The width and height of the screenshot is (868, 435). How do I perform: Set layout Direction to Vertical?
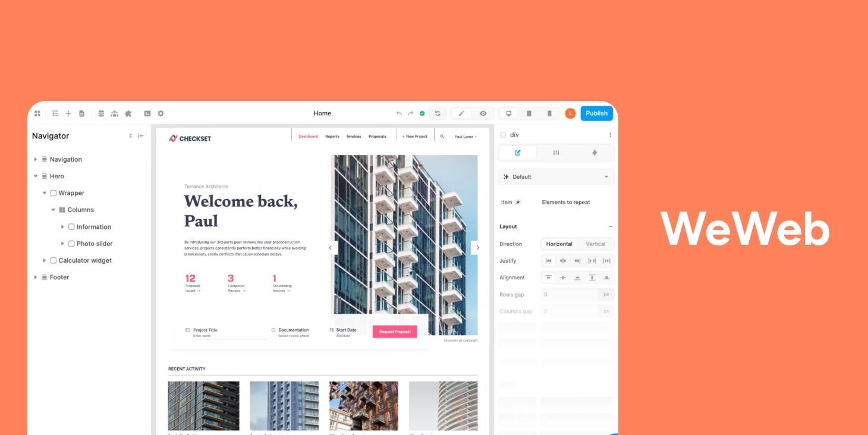pyautogui.click(x=595, y=244)
